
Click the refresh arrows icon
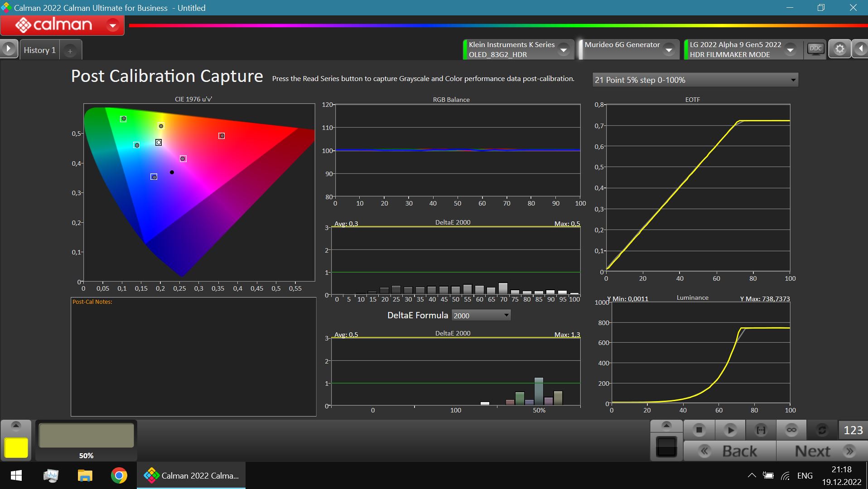pos(822,430)
